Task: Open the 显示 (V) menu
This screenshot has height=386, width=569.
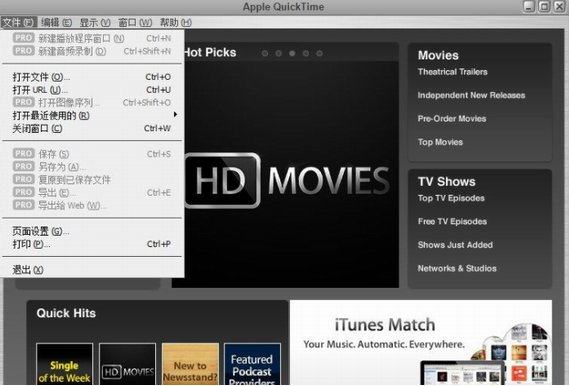Action: 95,22
